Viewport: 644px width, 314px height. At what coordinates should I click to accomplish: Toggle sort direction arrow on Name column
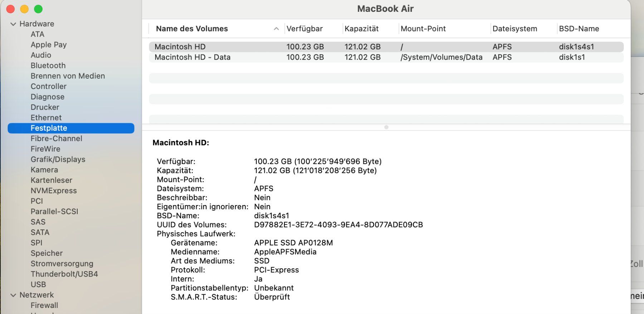[x=276, y=29]
